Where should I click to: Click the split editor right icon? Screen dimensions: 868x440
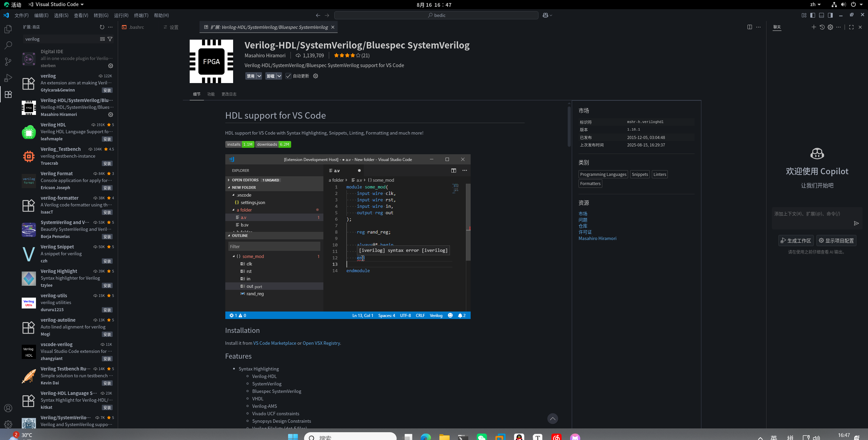[750, 27]
